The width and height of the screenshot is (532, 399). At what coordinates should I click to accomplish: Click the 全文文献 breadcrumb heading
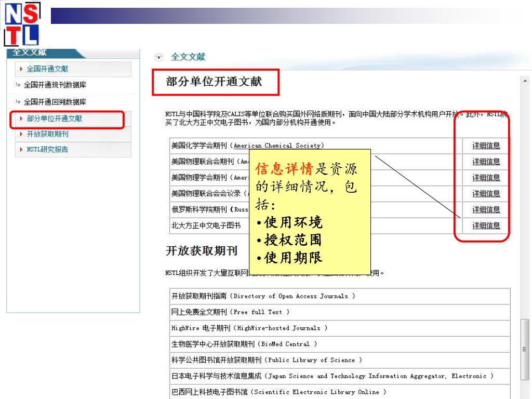coord(188,57)
